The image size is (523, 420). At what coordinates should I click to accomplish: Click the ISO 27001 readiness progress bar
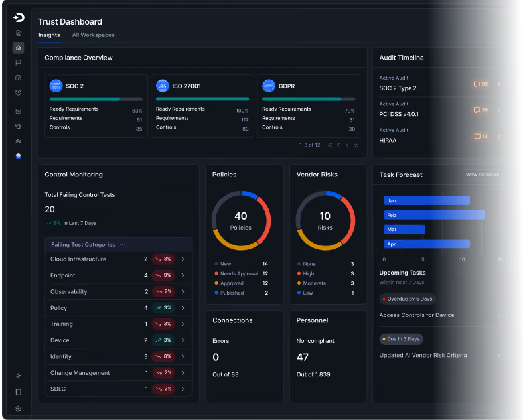[x=202, y=99]
